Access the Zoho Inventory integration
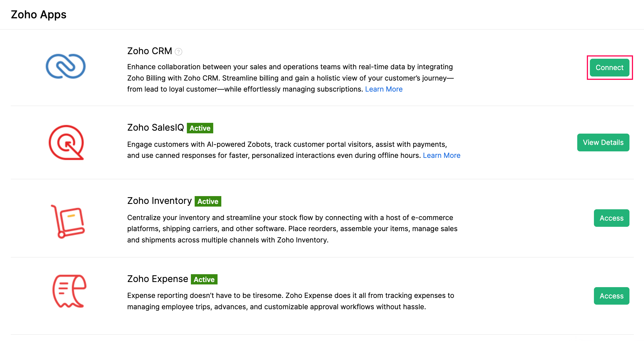Image resolution: width=644 pixels, height=341 pixels. (x=611, y=218)
